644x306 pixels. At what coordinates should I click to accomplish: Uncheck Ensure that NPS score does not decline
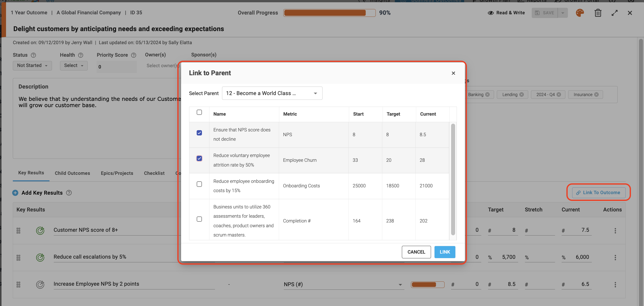(x=199, y=133)
